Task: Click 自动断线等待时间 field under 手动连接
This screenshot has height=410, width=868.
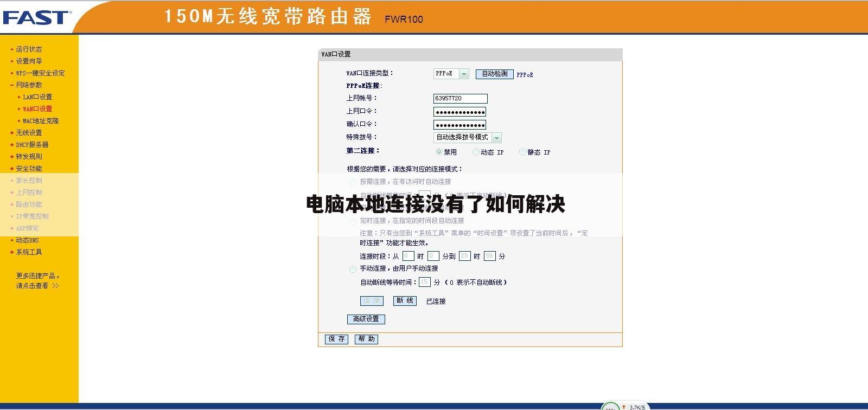Action: (424, 282)
